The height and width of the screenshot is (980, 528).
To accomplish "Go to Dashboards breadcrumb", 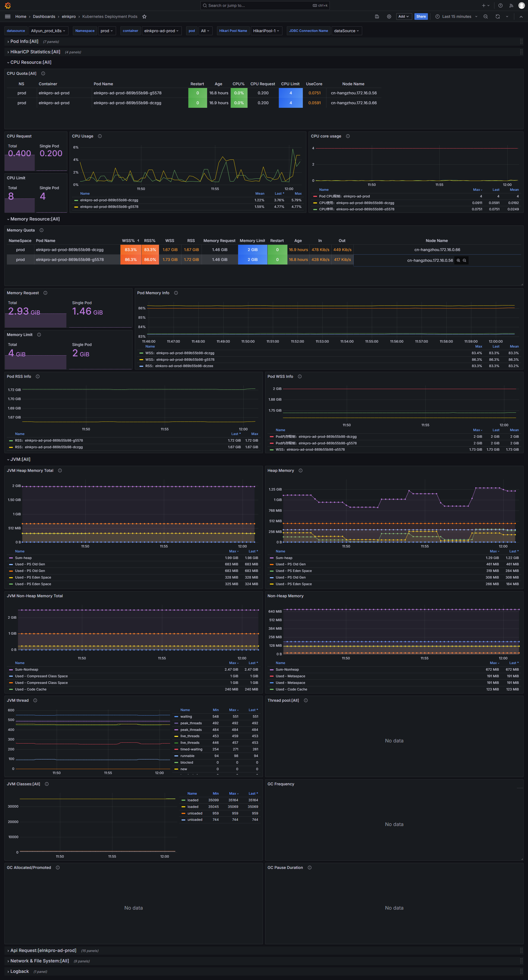I will 44,17.
